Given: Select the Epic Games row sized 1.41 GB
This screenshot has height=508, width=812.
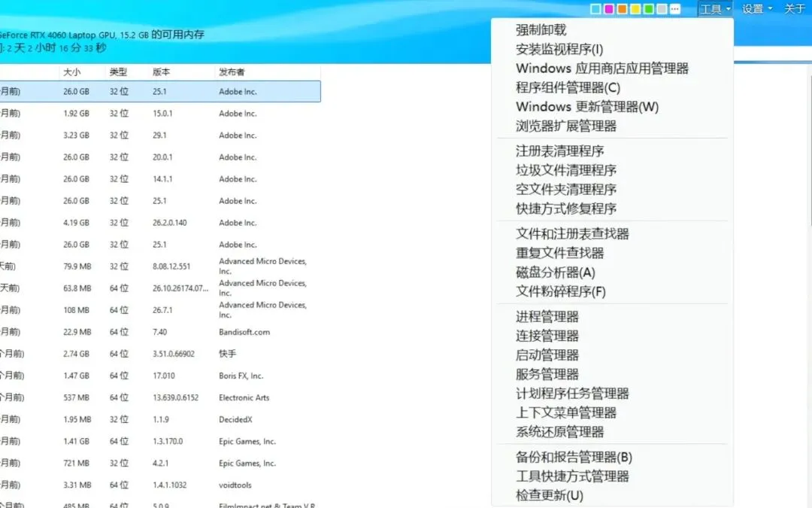Looking at the screenshot, I should (x=160, y=441).
